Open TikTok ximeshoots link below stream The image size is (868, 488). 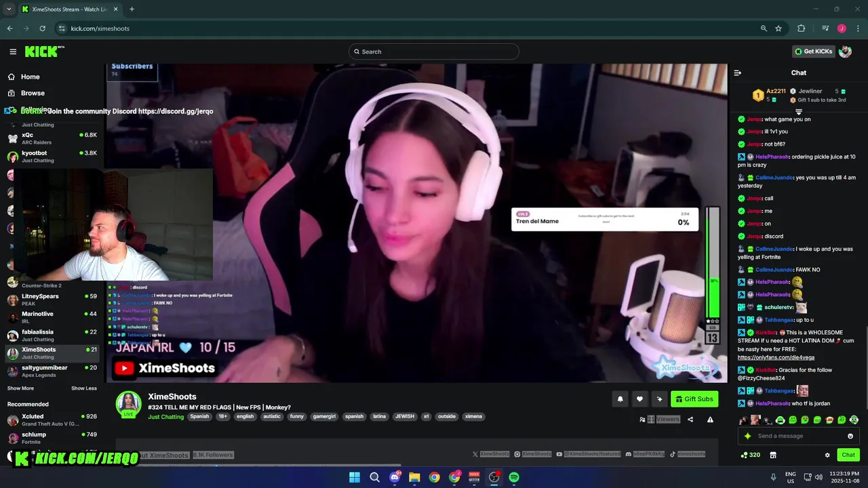click(688, 454)
